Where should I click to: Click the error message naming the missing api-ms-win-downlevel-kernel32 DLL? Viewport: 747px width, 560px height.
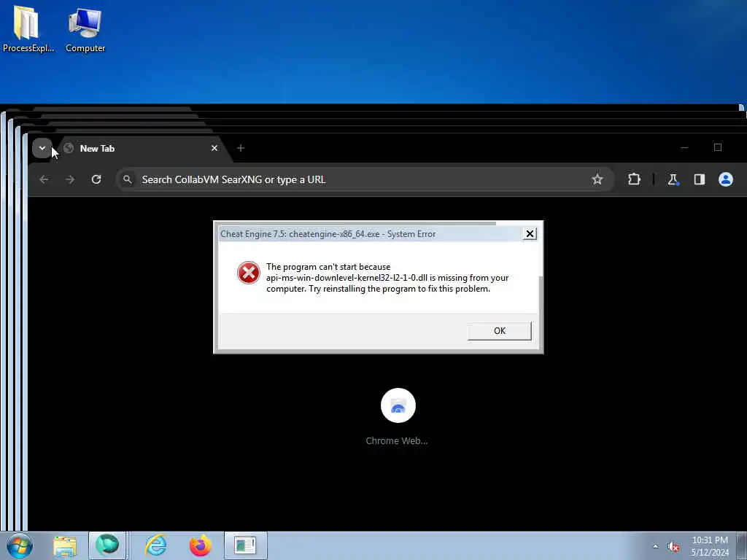(387, 278)
